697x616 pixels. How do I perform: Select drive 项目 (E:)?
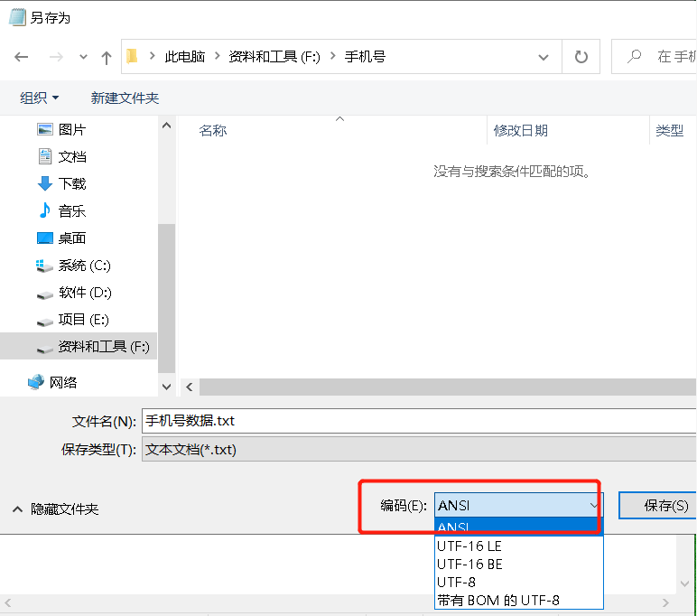(84, 320)
